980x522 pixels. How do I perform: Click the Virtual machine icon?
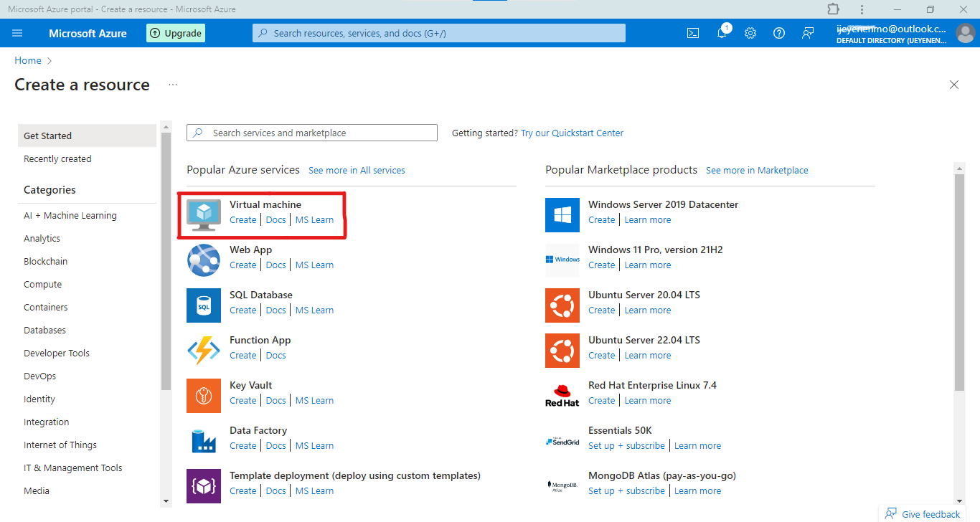pyautogui.click(x=204, y=214)
